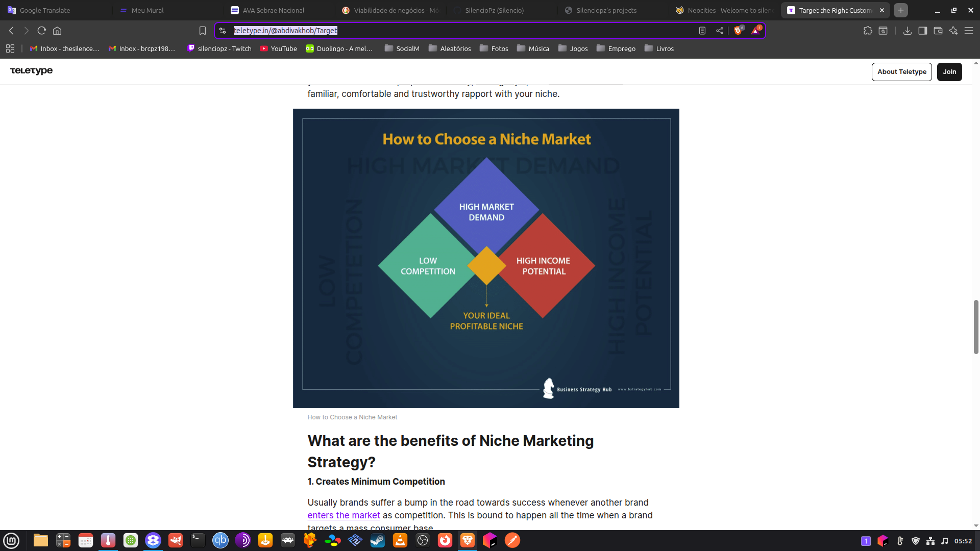This screenshot has height=551, width=980.
Task: Click the Join button
Action: (949, 72)
